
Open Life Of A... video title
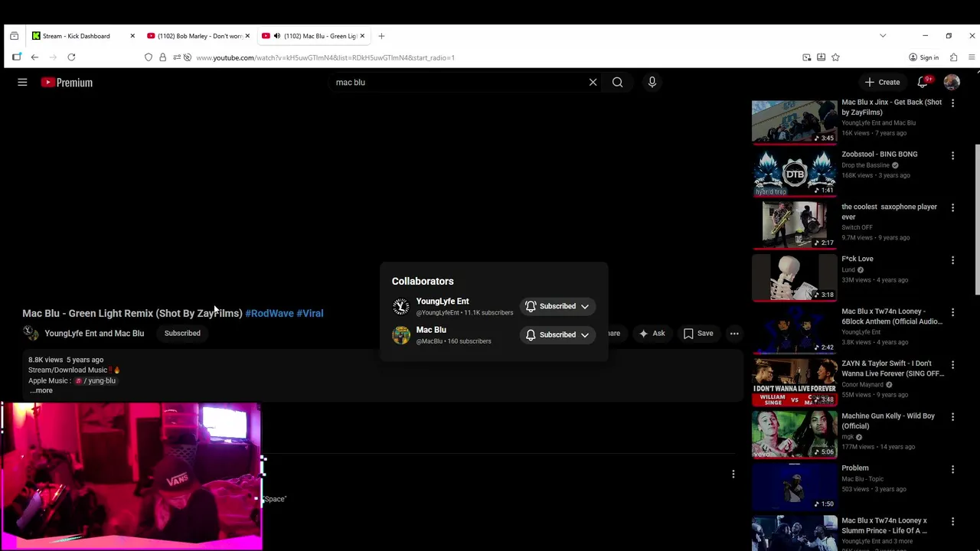coord(884,525)
